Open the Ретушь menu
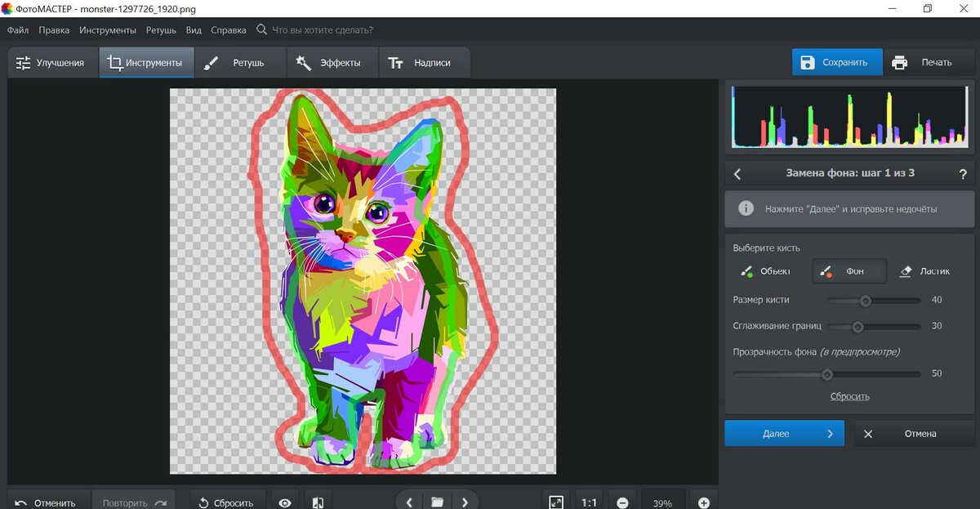The width and height of the screenshot is (980, 509). point(161,30)
